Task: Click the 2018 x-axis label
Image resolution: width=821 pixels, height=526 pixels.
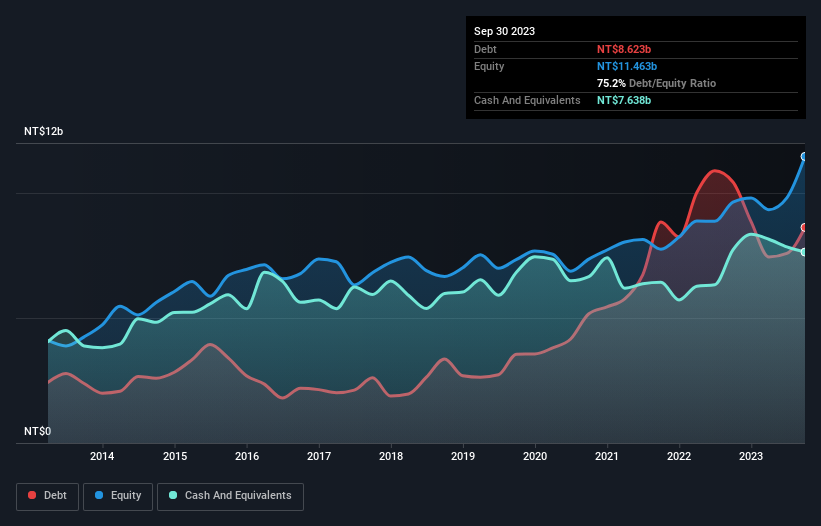Action: click(391, 456)
